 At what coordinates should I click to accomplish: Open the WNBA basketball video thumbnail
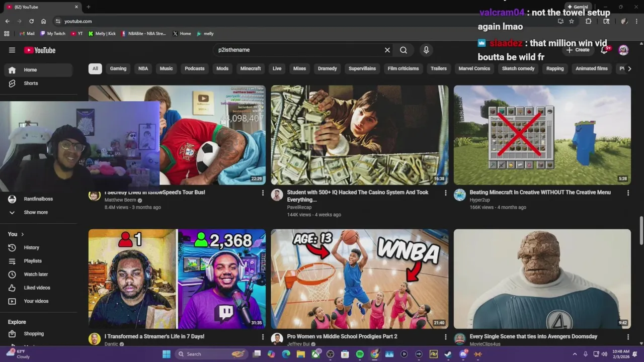tap(360, 279)
